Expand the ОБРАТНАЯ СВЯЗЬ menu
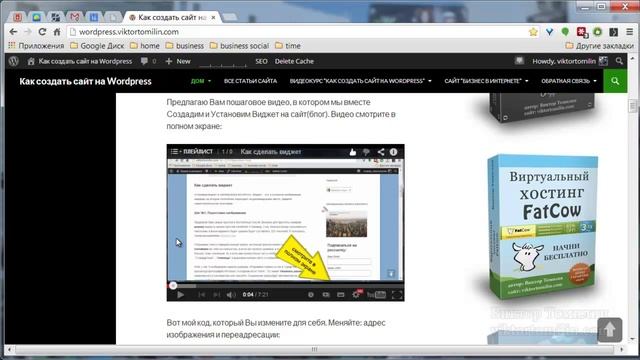The width and height of the screenshot is (640, 360). click(x=569, y=81)
